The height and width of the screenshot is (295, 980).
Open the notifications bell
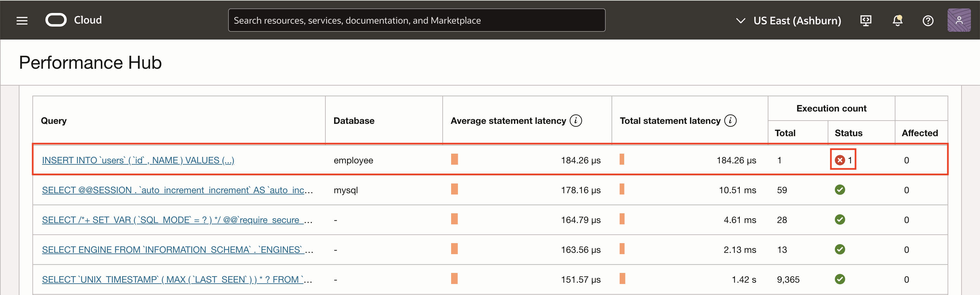[x=897, y=20]
